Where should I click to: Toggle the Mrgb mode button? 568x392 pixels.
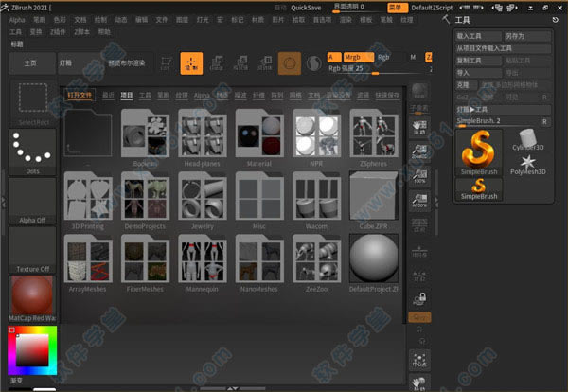[x=358, y=57]
